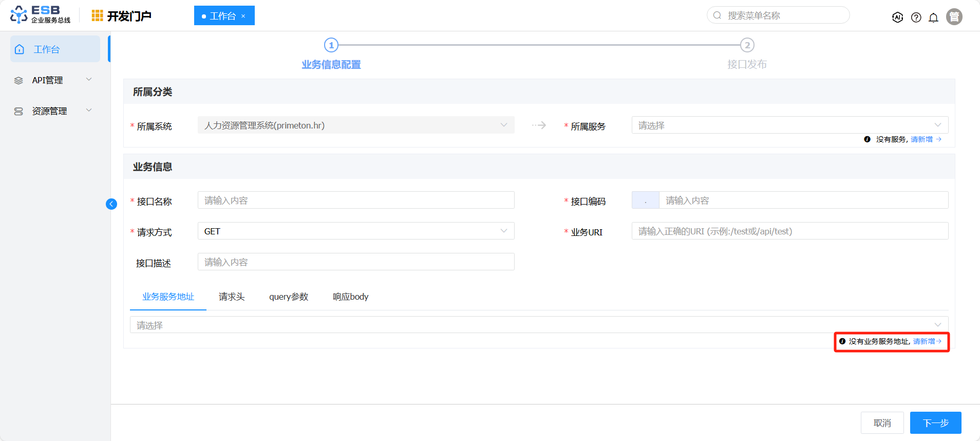Switch to the query参数 tab

289,297
